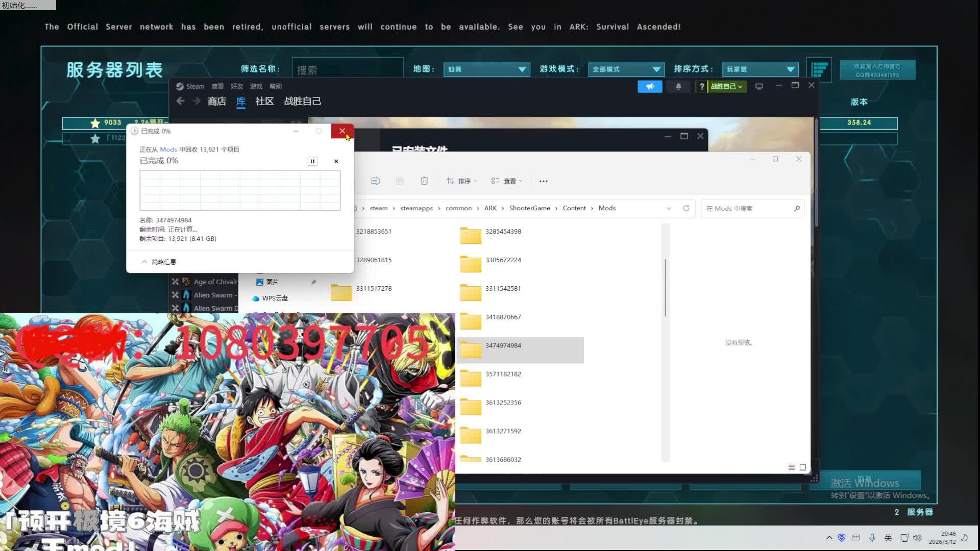Switch to large icons view mode
The image size is (980, 551).
click(x=803, y=467)
